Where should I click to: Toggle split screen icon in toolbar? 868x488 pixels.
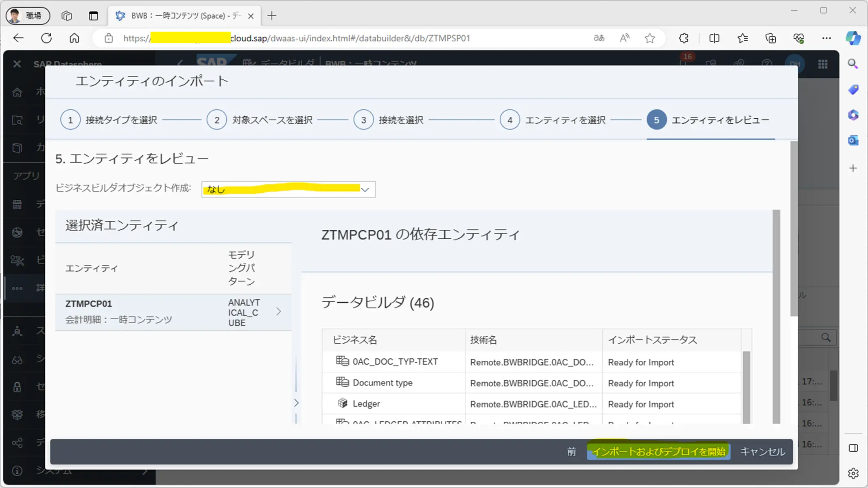714,38
